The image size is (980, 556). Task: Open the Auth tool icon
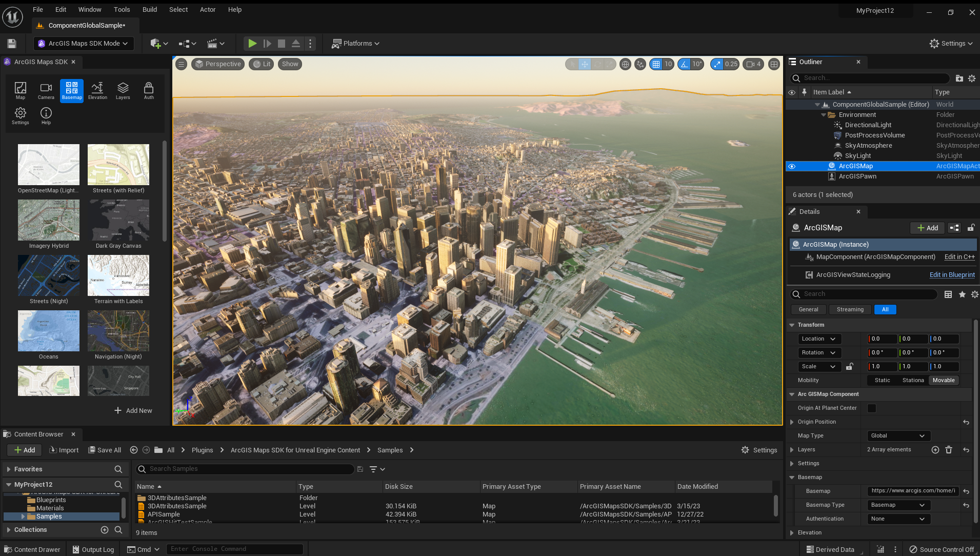click(x=149, y=91)
